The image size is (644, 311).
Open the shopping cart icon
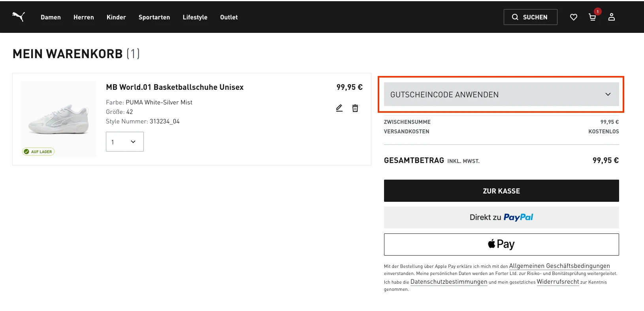tap(592, 17)
